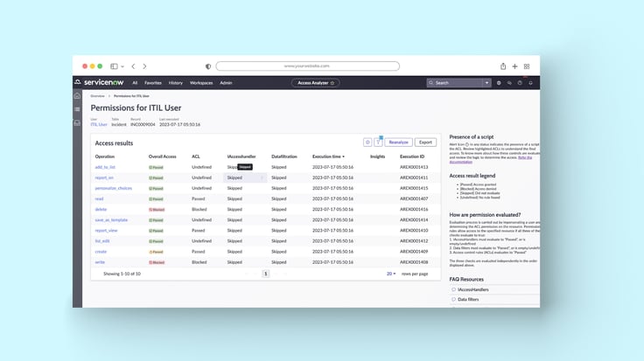Image resolution: width=644 pixels, height=361 pixels.
Task: Open the History menu
Action: [x=175, y=83]
